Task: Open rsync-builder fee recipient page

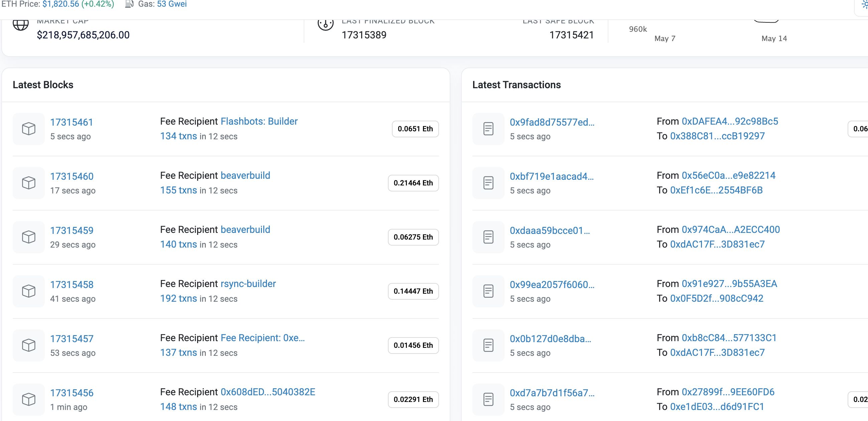Action: (x=248, y=284)
